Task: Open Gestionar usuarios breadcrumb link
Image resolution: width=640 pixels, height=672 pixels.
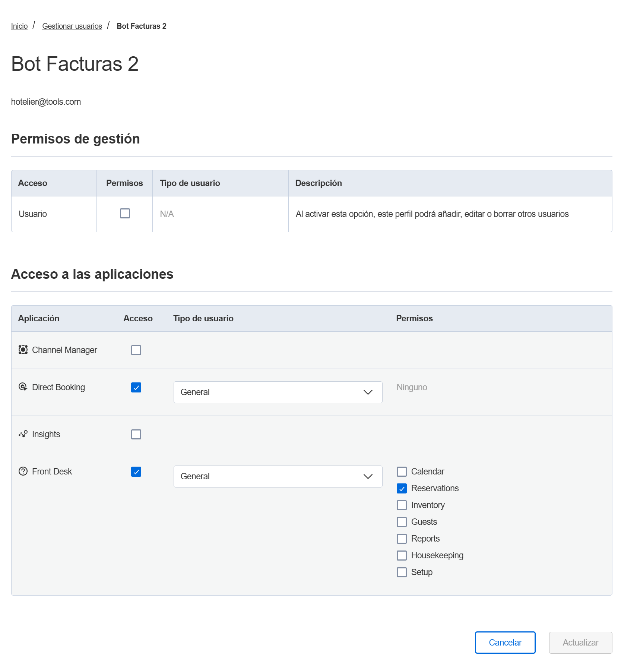Action: click(x=72, y=26)
